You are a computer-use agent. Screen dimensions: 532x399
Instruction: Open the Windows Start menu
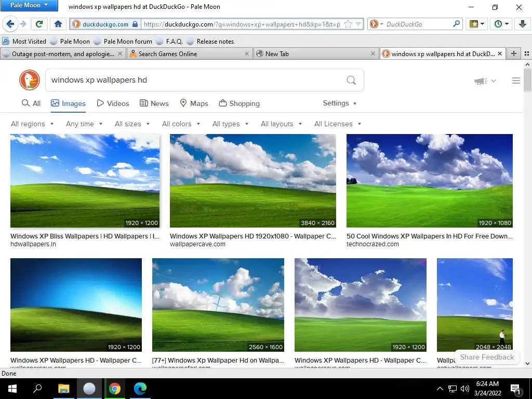pyautogui.click(x=12, y=389)
